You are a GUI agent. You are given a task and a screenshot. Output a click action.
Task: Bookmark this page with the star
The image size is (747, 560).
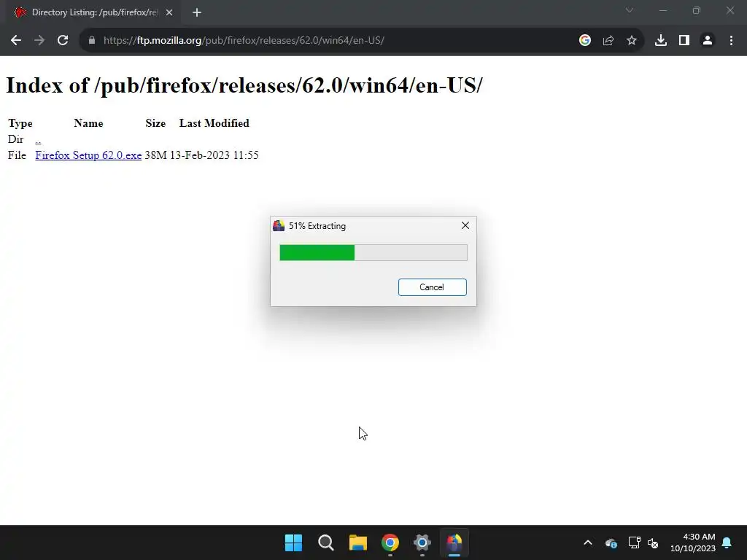[631, 41]
